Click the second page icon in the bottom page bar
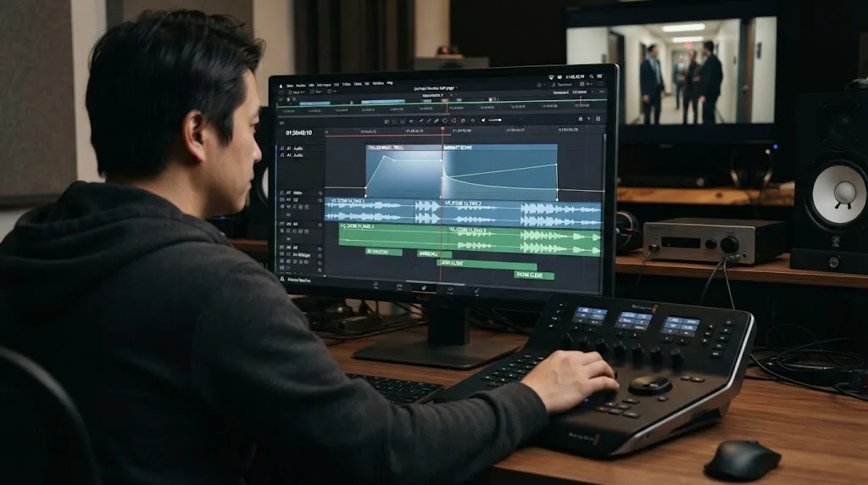 [399, 287]
